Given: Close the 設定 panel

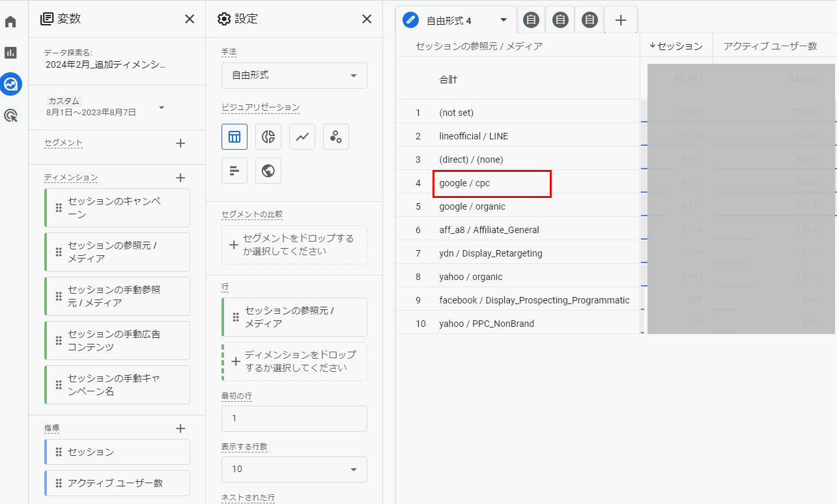Looking at the screenshot, I should pos(367,19).
